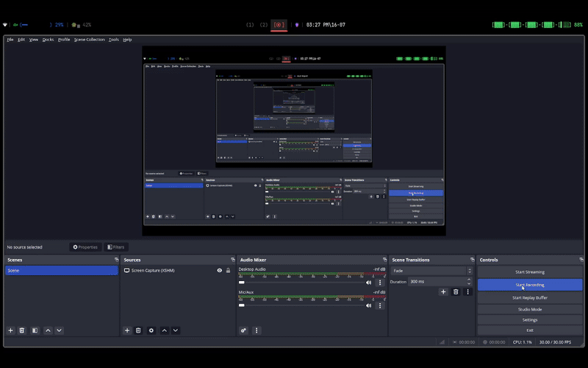588x368 pixels.
Task: Open Audio Mixer bottom three-dot menu
Action: click(x=257, y=330)
